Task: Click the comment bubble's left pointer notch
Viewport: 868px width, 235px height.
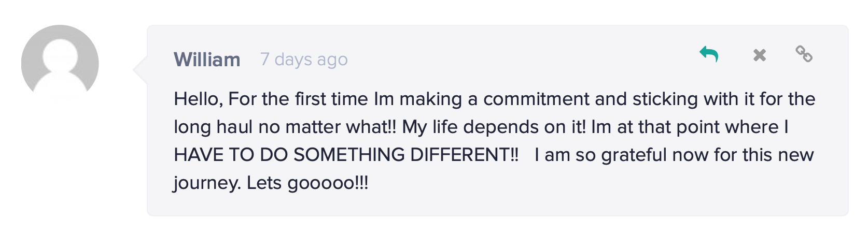Action: 140,70
